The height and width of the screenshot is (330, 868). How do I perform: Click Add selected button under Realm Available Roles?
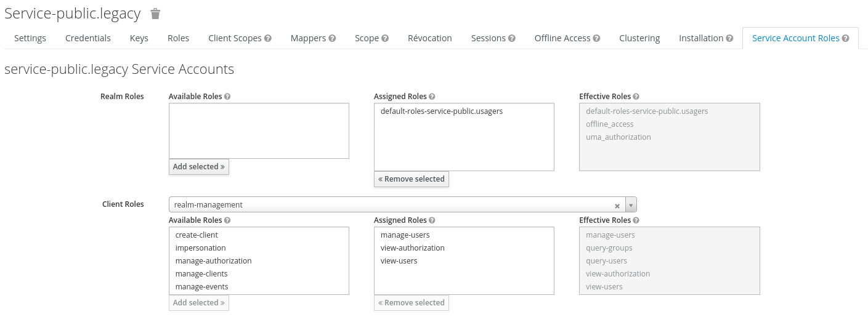tap(198, 167)
